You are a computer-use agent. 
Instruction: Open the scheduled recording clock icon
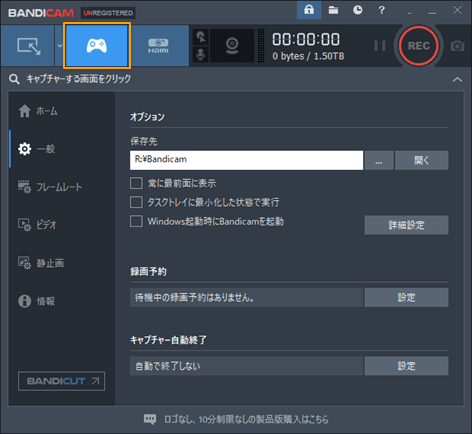point(357,10)
